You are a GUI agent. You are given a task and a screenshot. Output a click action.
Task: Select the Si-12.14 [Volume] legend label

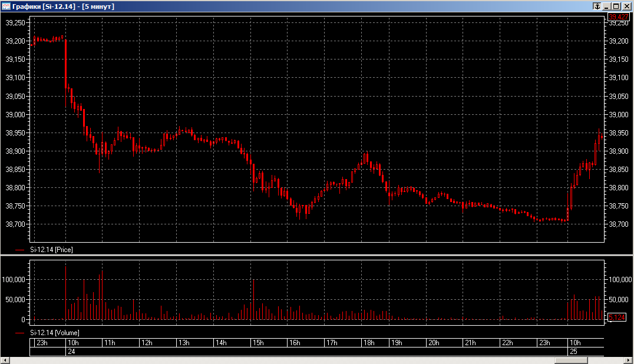click(x=54, y=333)
